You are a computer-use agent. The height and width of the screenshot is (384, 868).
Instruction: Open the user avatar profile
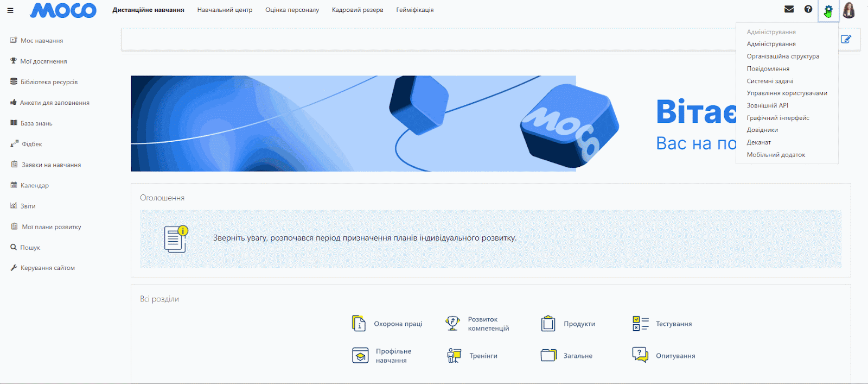pos(849,10)
